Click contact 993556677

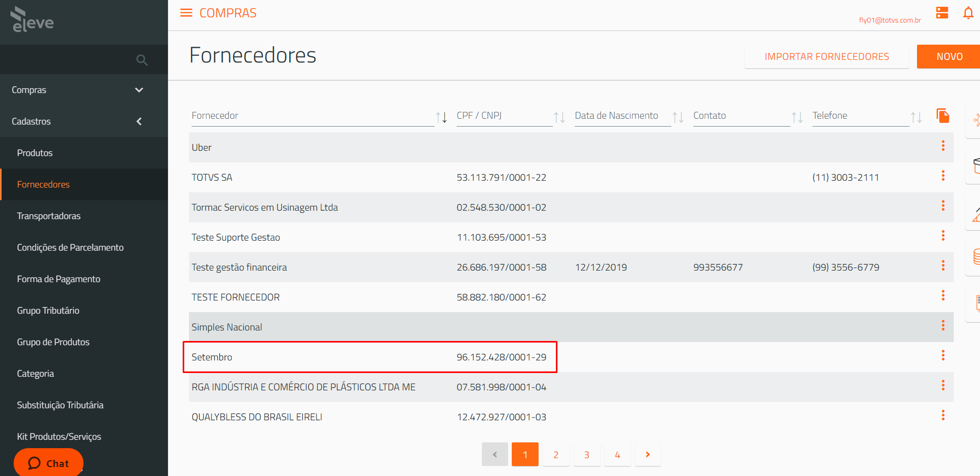[718, 267]
